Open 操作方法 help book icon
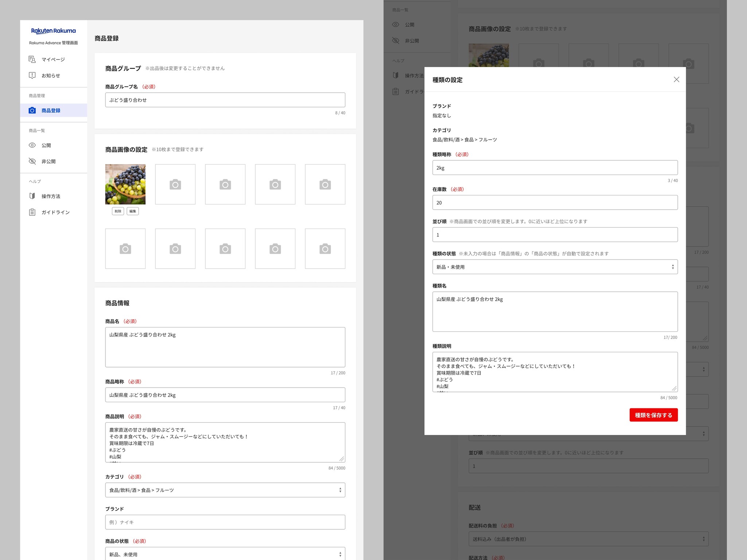 point(32,196)
